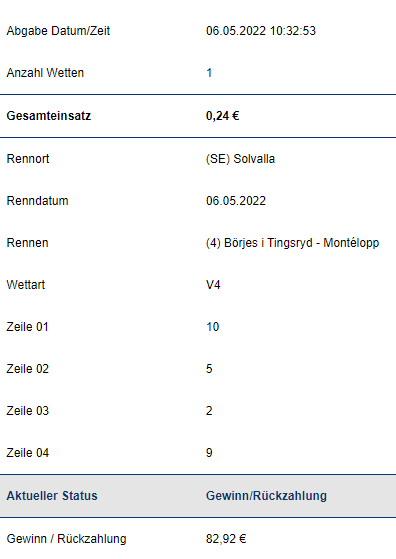396x559 pixels.
Task: Click the Rennort label
Action: pos(28,159)
